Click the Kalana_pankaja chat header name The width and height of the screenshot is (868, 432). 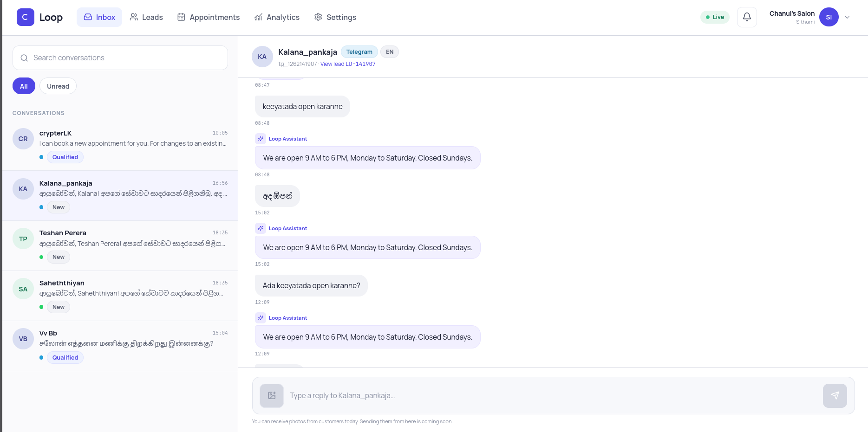(x=307, y=52)
